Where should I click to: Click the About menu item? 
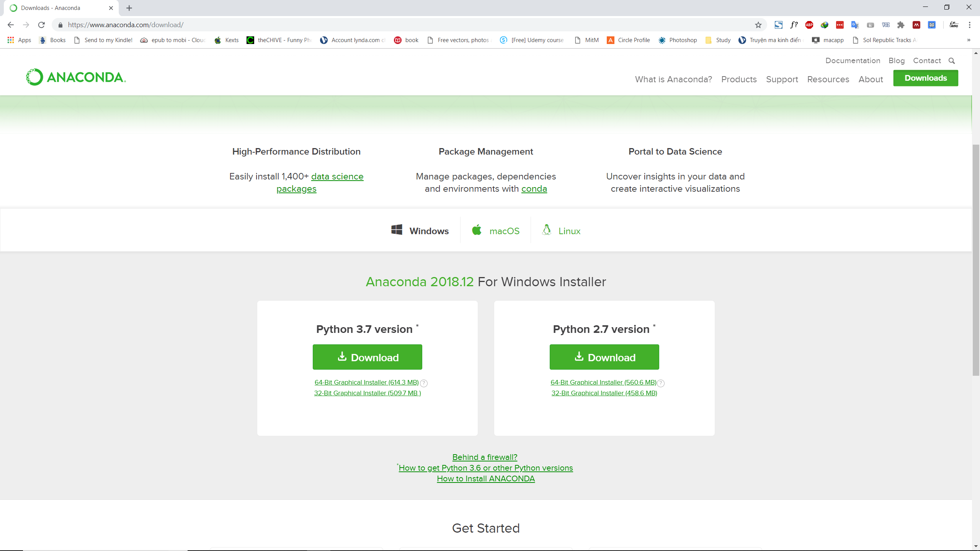point(870,79)
